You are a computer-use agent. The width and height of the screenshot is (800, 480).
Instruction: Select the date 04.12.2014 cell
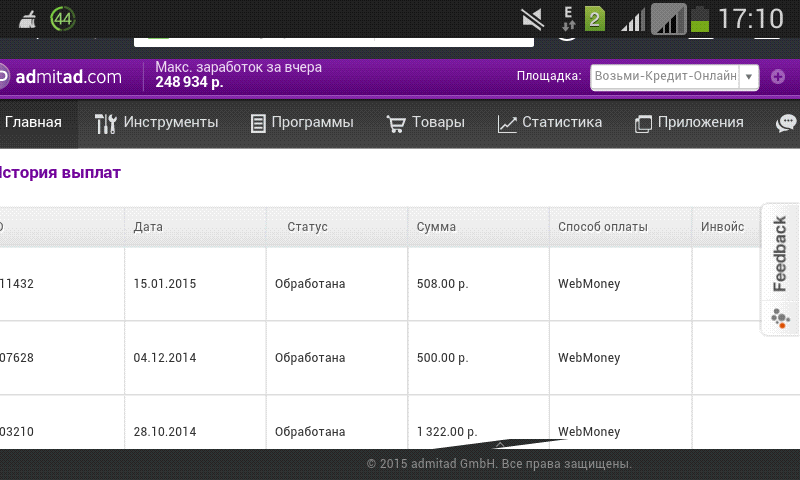[x=165, y=358]
